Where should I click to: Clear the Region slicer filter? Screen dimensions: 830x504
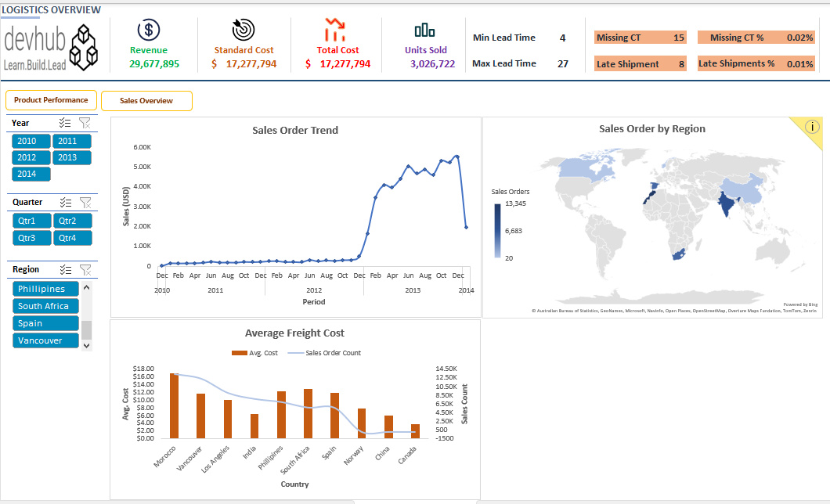pyautogui.click(x=85, y=270)
